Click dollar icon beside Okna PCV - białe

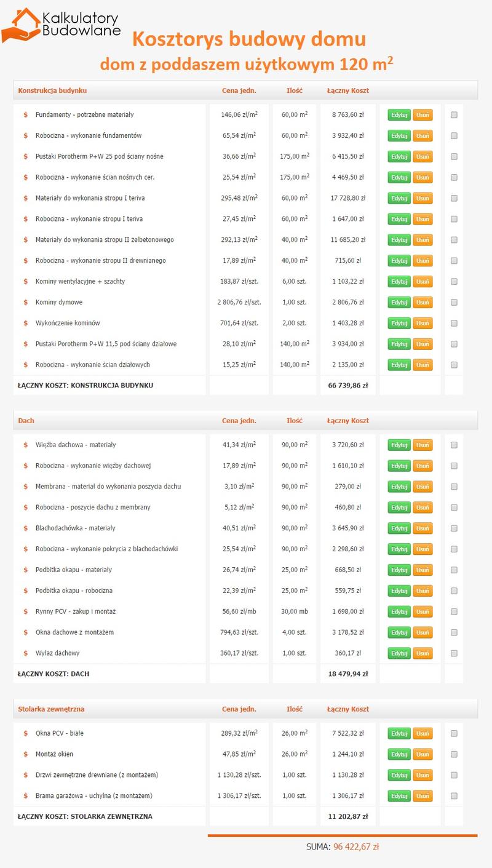coord(25,733)
